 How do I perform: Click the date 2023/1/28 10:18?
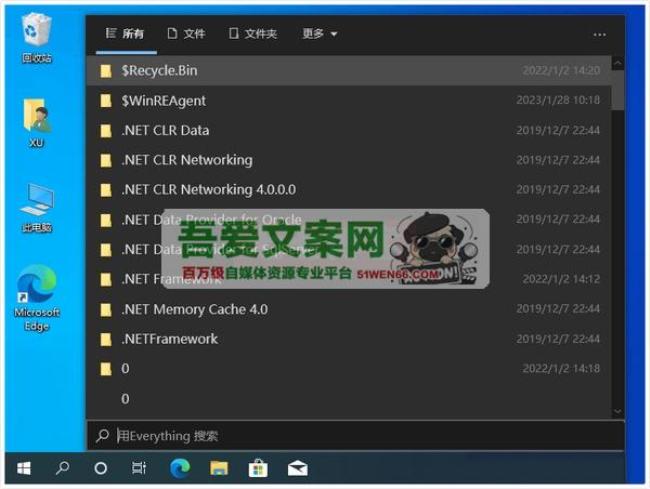point(558,100)
